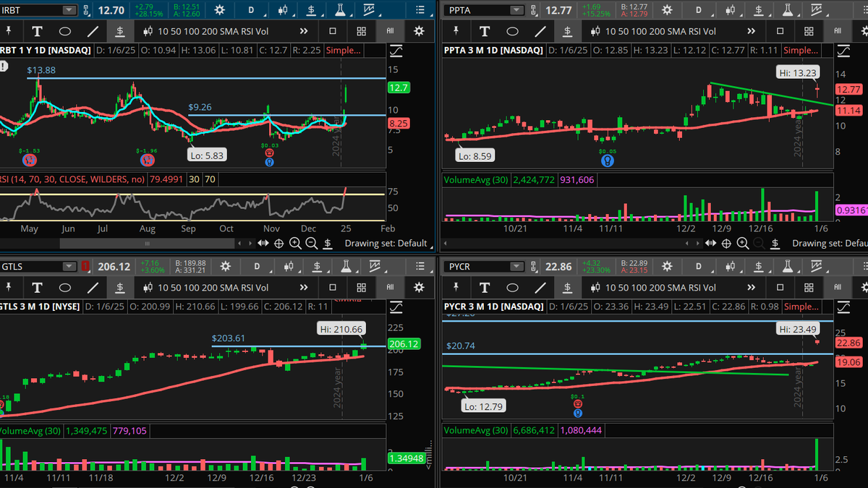868x488 pixels.
Task: Toggle the All button in GTLS toolbar
Action: (390, 287)
